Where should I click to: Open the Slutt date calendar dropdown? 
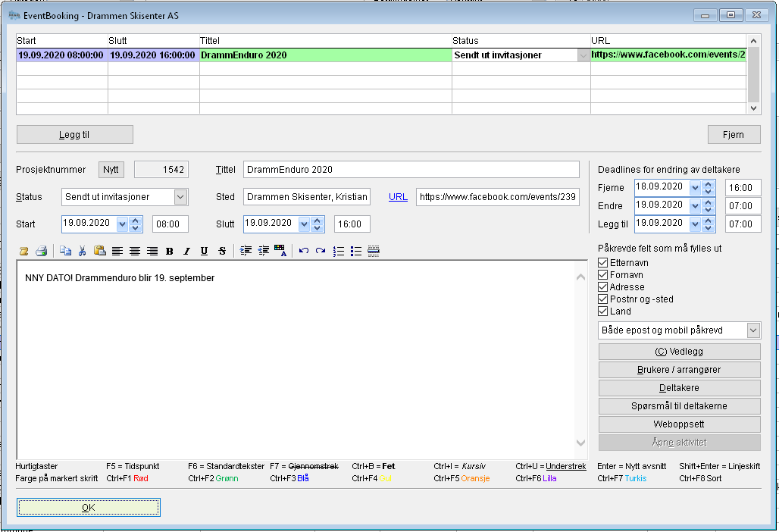point(304,224)
